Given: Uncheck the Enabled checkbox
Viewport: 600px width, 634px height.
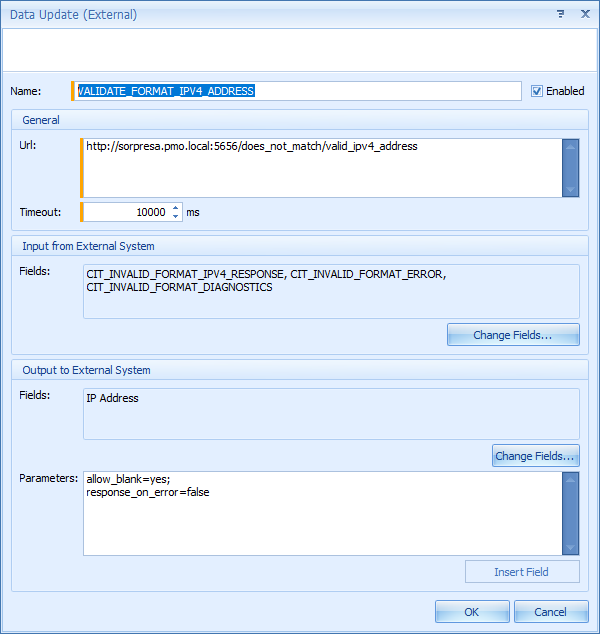Looking at the screenshot, I should (x=537, y=91).
